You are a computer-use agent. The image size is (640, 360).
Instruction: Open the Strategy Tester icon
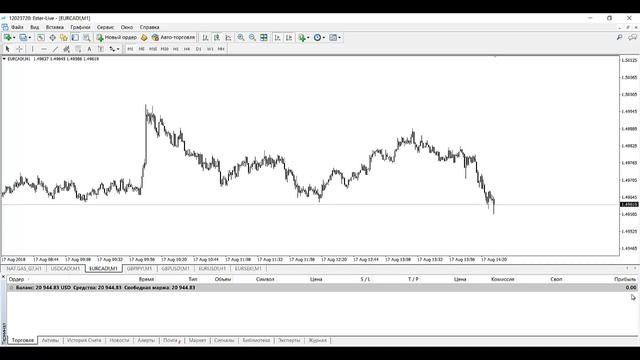click(x=87, y=38)
